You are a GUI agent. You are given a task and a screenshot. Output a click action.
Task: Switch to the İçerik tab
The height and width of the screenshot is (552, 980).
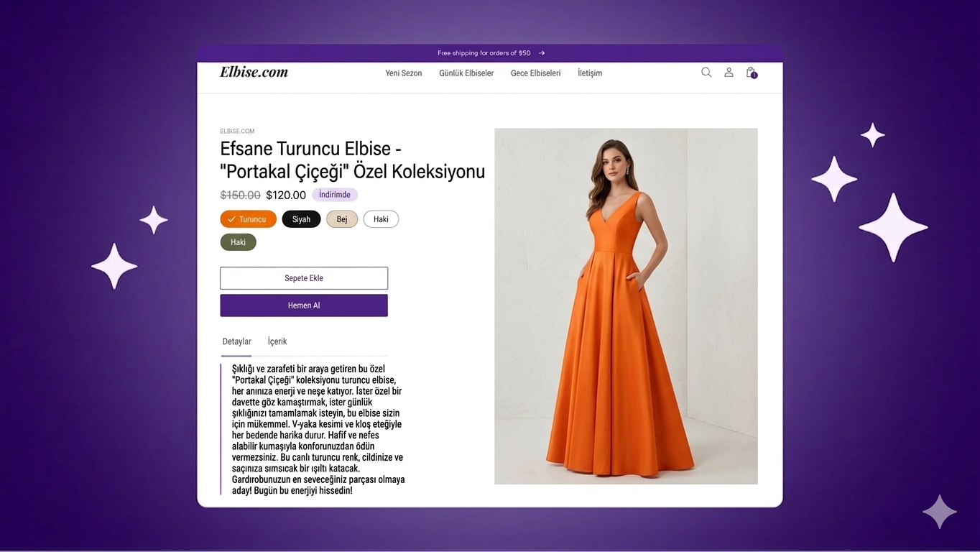tap(277, 341)
